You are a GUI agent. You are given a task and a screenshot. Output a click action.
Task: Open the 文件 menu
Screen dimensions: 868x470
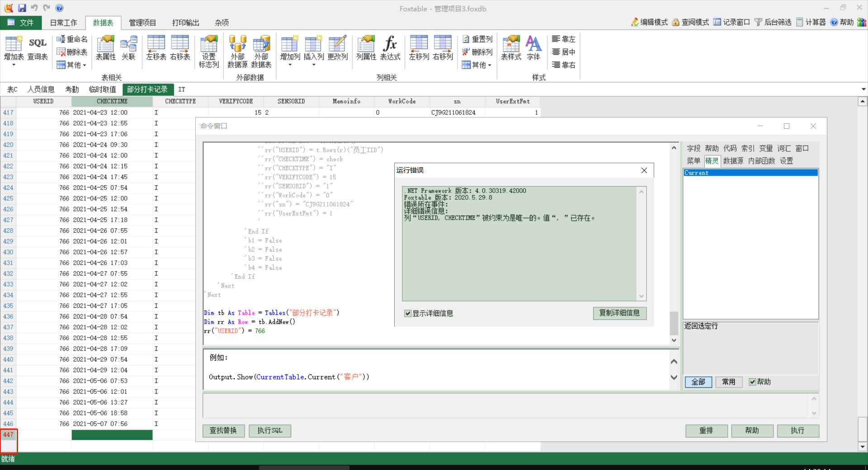(x=21, y=23)
